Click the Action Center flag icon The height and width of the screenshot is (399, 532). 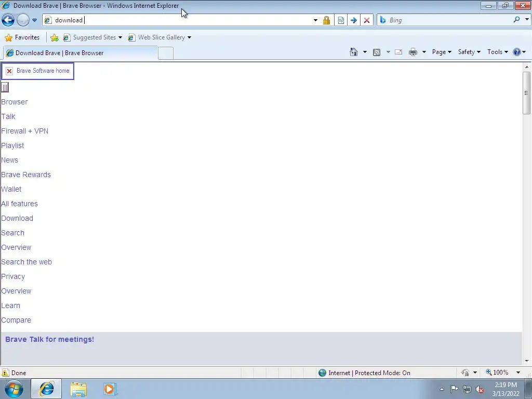(454, 389)
